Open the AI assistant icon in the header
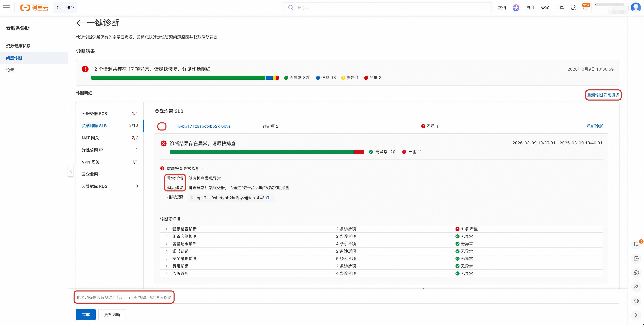 click(516, 8)
